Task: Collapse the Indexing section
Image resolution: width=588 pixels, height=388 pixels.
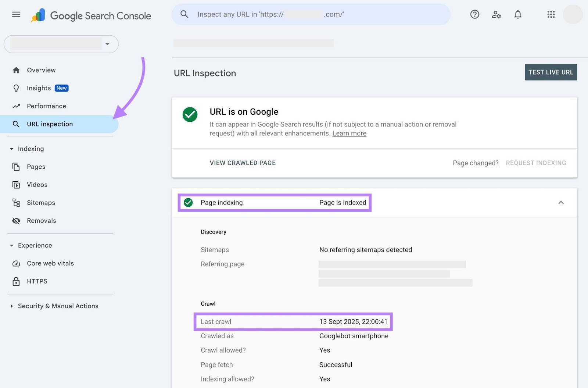Action: 12,149
